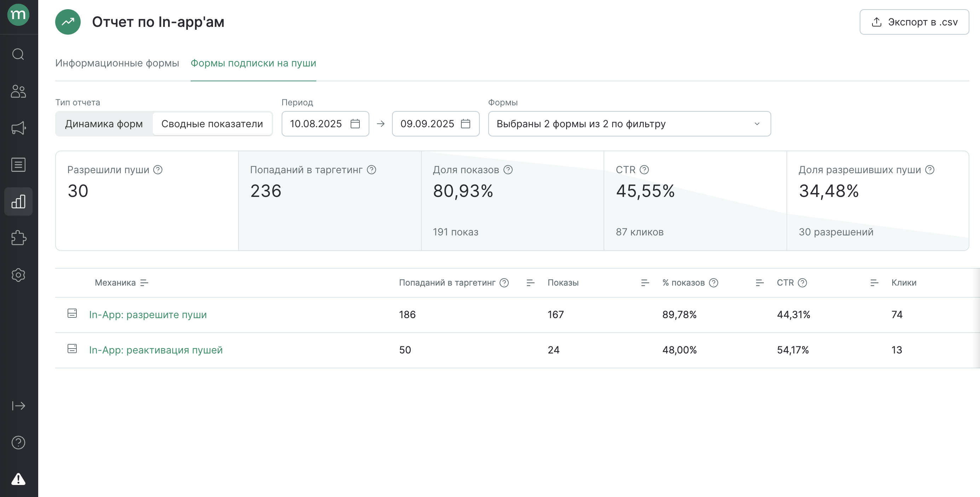Show help for Попаданий в таргетинг column
Viewport: 980px width, 497px height.
tap(504, 283)
